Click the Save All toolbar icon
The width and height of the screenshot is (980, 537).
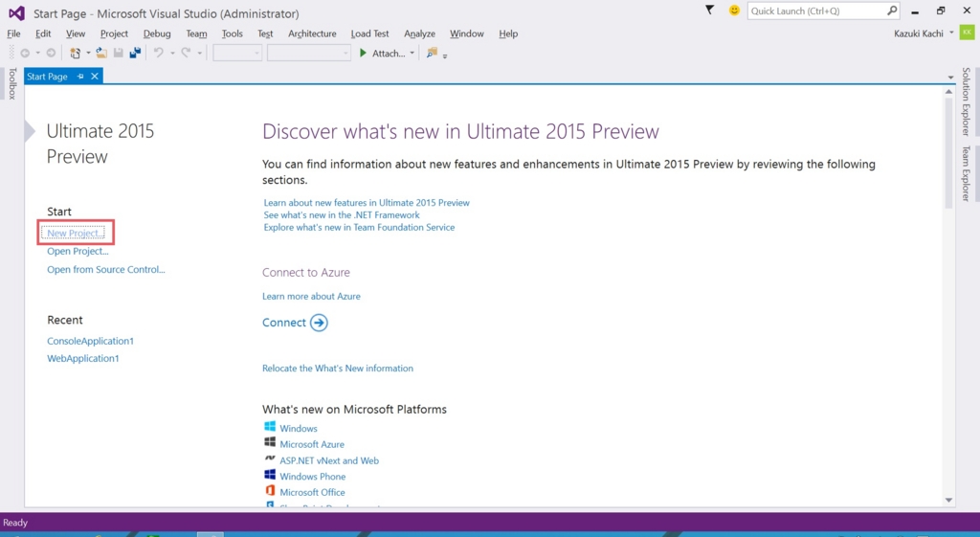pos(134,54)
